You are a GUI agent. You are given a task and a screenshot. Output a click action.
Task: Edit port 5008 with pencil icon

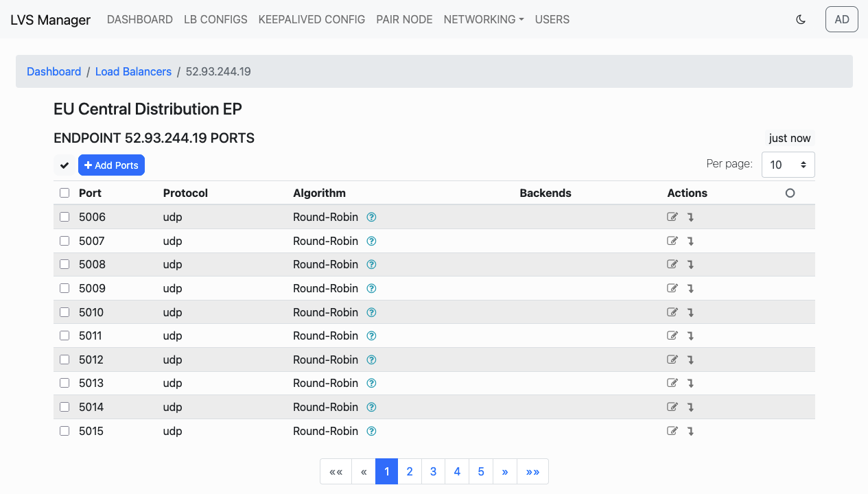coord(672,264)
